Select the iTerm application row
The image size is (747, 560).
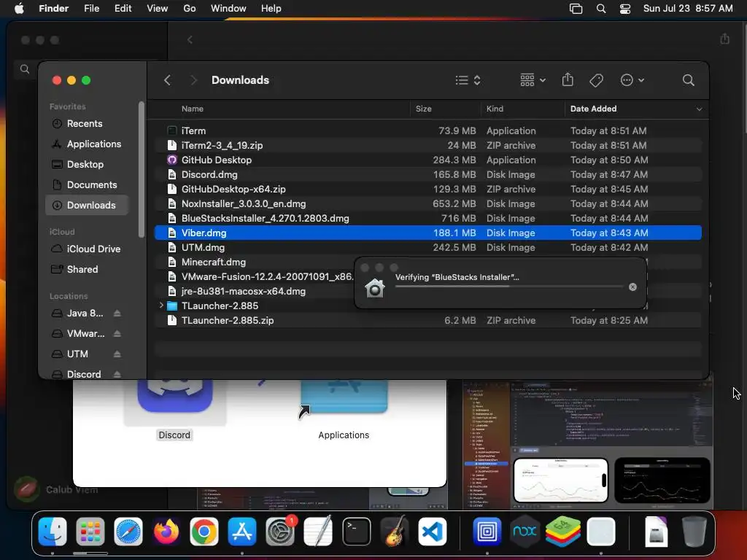427,131
